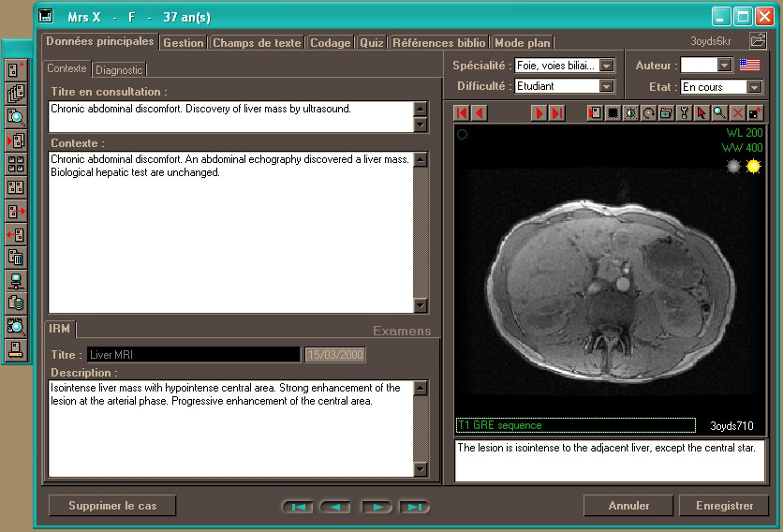The height and width of the screenshot is (532, 783).
Task: Click the network computer icon in sidebar
Action: click(x=16, y=281)
